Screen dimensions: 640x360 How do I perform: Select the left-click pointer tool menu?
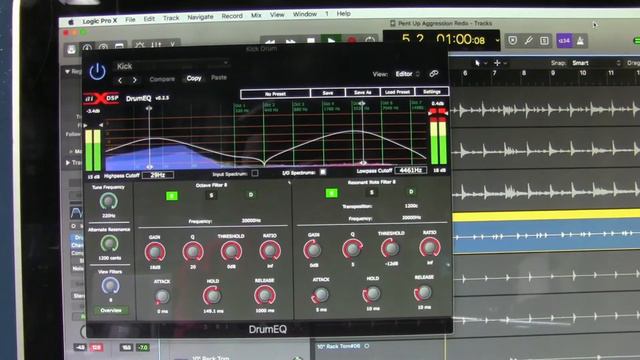480,63
